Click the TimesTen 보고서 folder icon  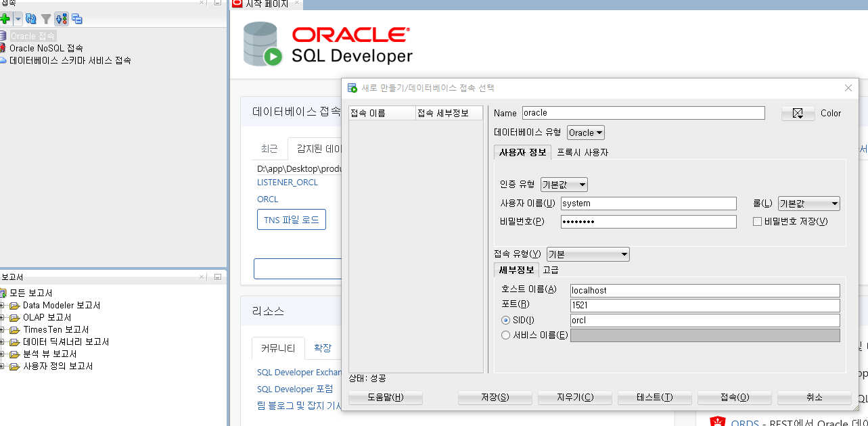pyautogui.click(x=15, y=330)
